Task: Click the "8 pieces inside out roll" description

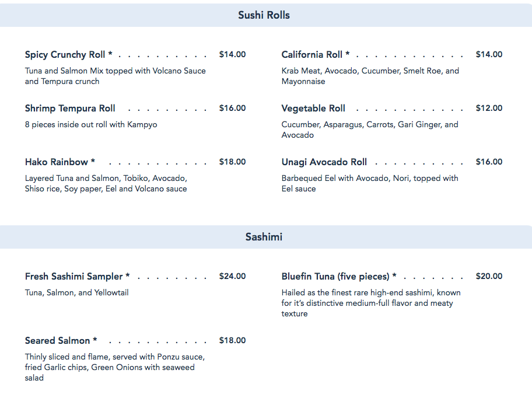Action: [x=91, y=125]
